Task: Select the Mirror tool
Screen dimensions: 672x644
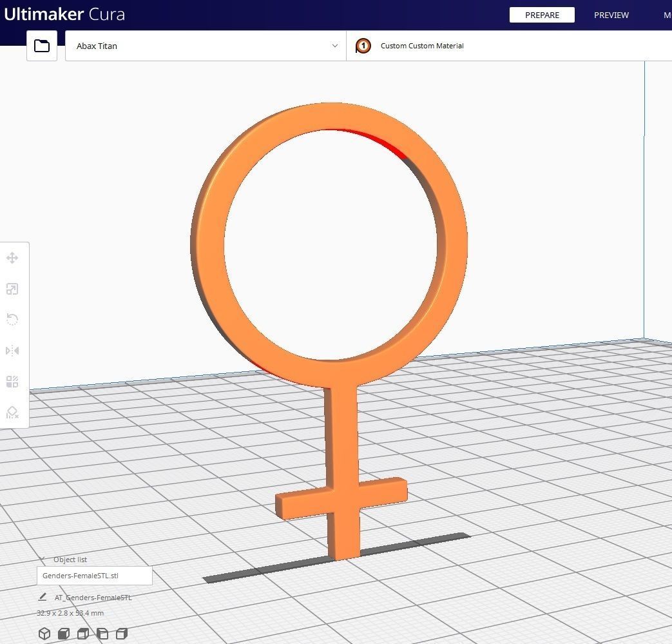Action: tap(12, 351)
